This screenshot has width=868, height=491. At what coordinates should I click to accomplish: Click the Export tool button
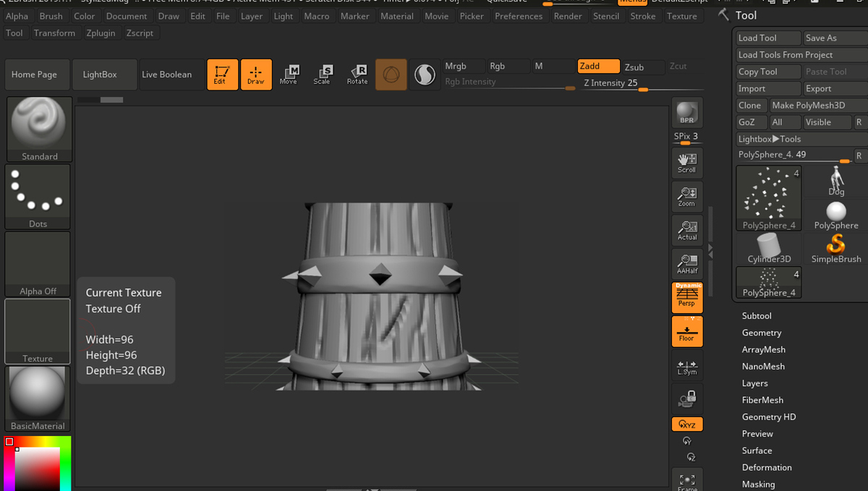(835, 89)
